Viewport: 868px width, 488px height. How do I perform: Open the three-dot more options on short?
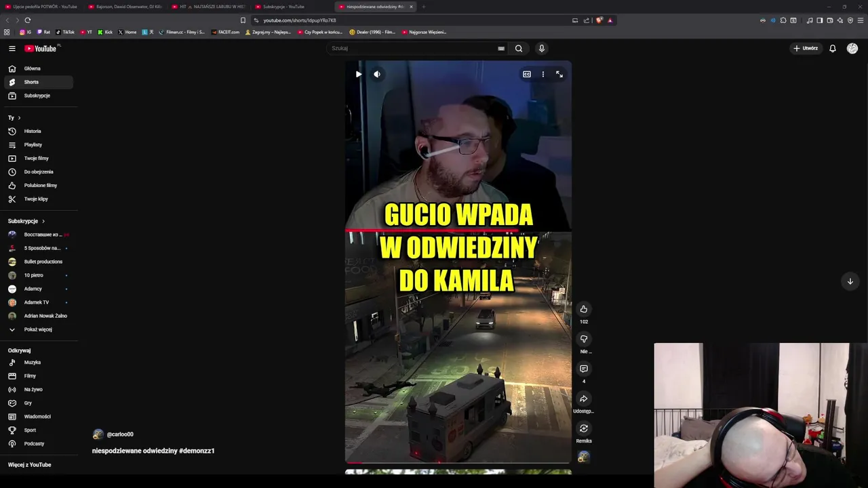[543, 74]
